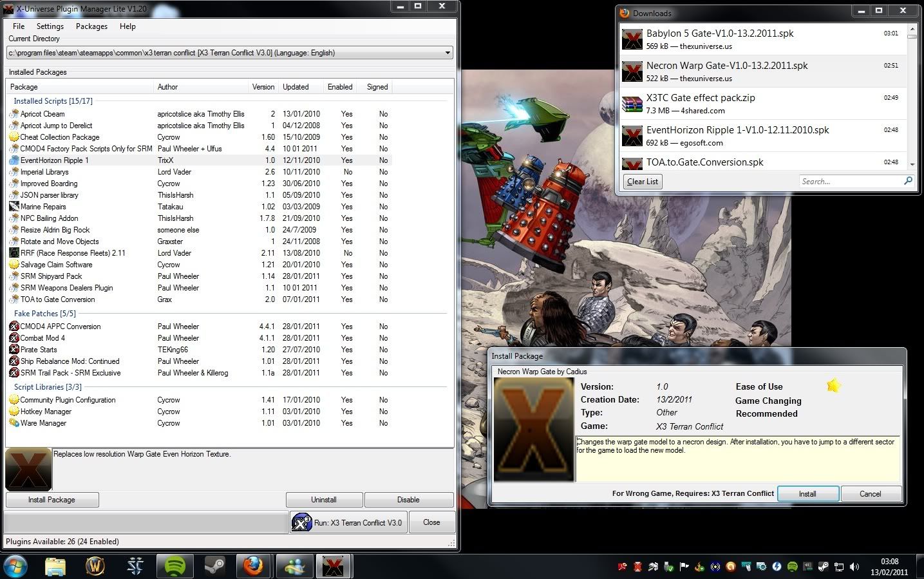Click the Marine Repairs package icon

14,207
